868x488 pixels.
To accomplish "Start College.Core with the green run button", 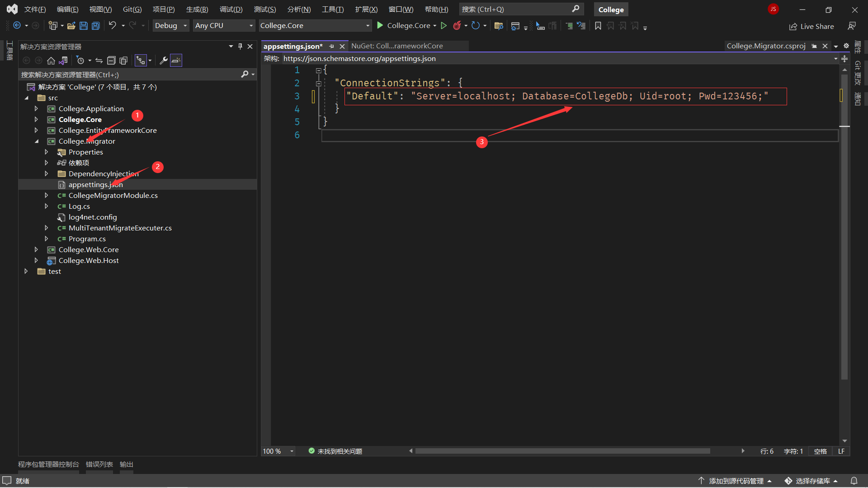I will [380, 26].
